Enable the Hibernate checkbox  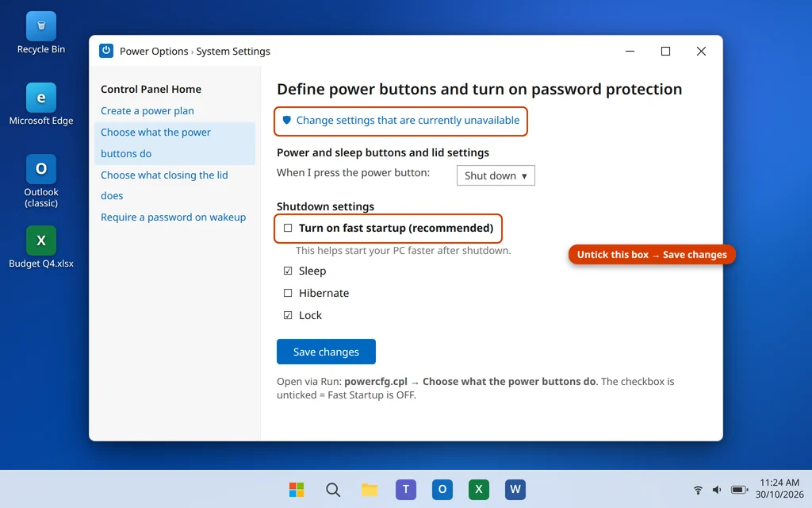(288, 294)
